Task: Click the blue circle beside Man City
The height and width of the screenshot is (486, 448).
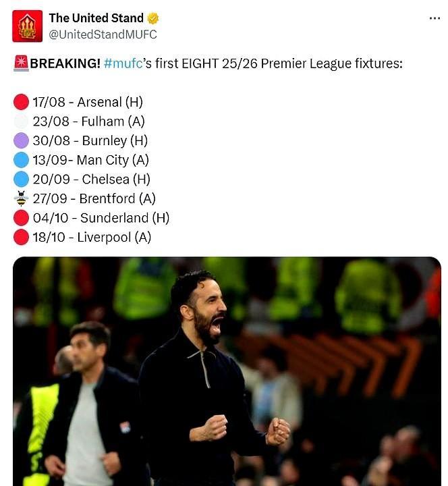Action: [21, 160]
